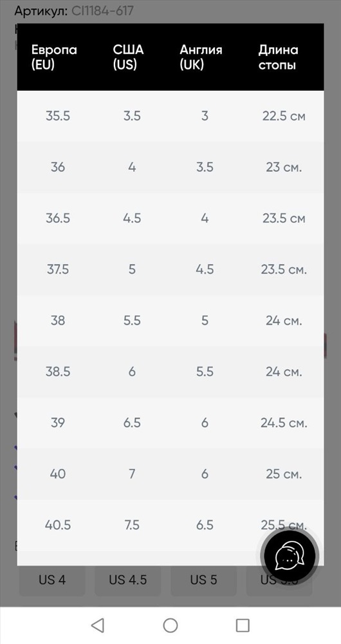This screenshot has width=341, height=644.
Task: Click the US 5.5 value in table
Action: (132, 320)
